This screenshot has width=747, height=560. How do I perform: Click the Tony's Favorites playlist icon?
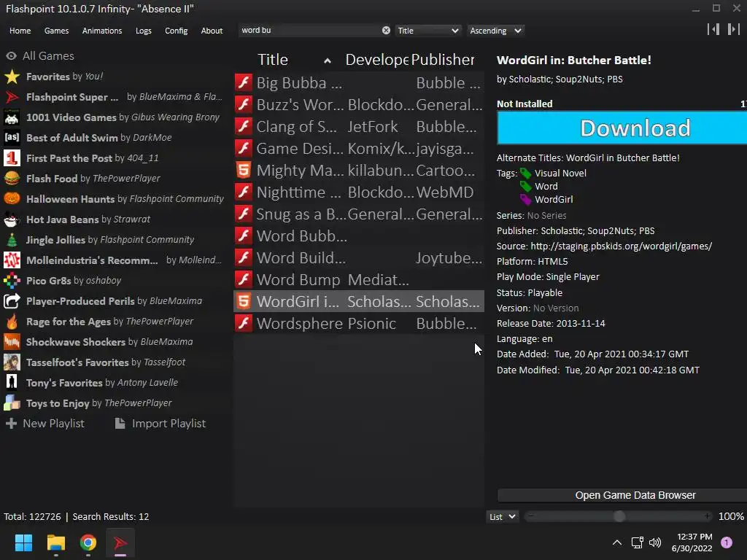pyautogui.click(x=12, y=383)
